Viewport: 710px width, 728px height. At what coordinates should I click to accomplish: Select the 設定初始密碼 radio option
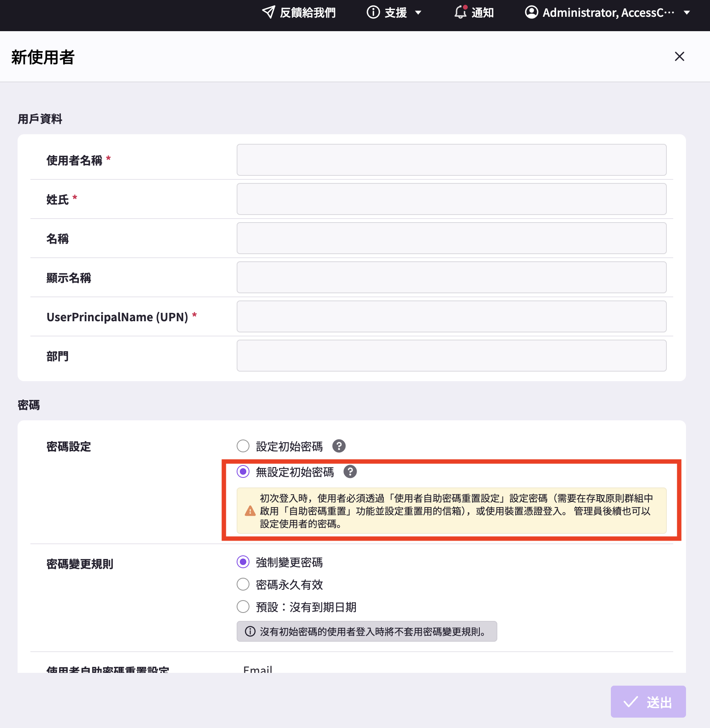(243, 446)
